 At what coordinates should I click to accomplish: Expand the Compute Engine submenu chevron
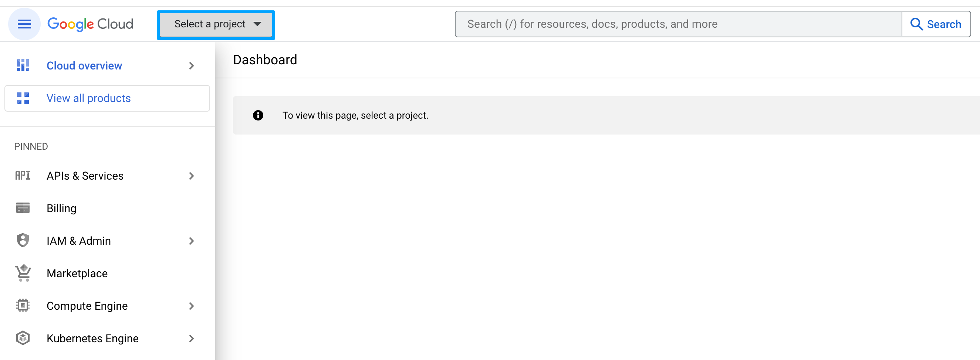pyautogui.click(x=191, y=306)
